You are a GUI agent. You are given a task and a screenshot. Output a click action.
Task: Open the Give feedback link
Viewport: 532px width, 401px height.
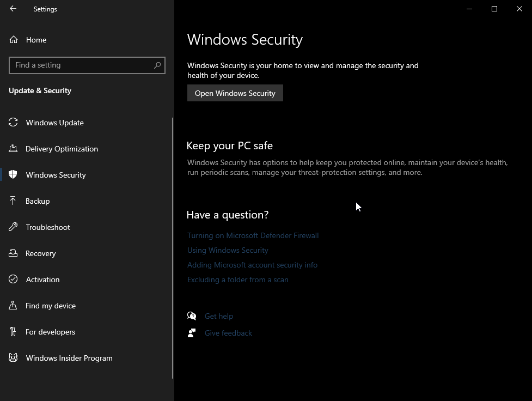point(228,333)
